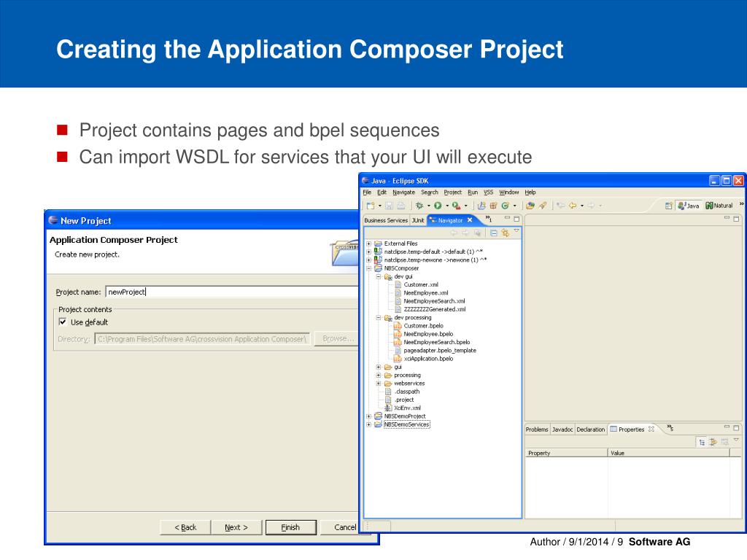Image resolution: width=747 pixels, height=560 pixels.
Task: Click the New Java Class green icon
Action: pos(505,206)
